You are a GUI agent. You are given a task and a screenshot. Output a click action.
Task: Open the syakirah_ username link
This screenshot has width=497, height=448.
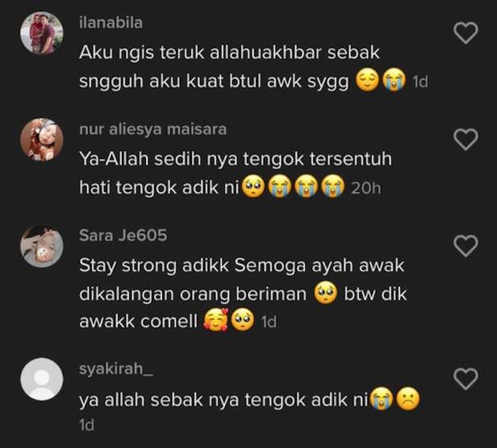tap(116, 369)
